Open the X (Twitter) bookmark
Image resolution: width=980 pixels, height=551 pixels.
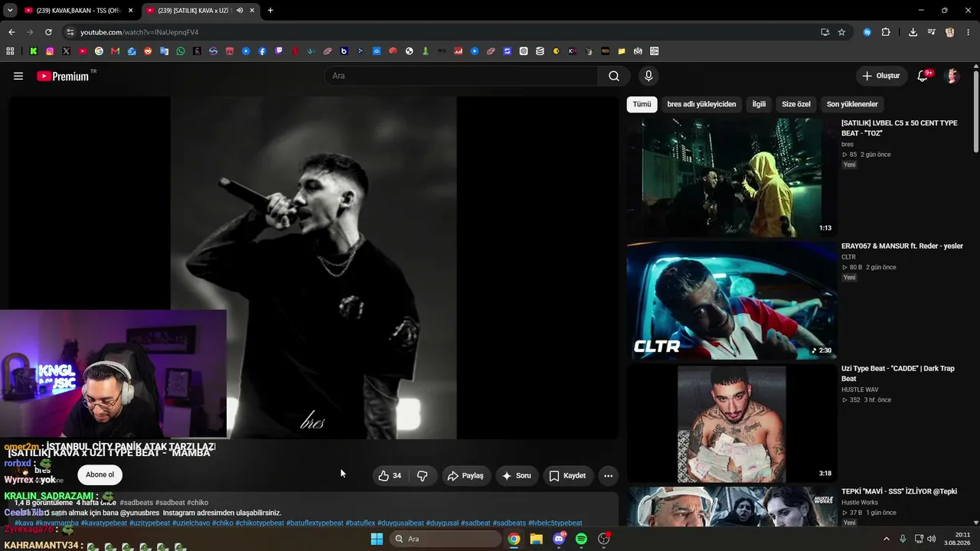(x=66, y=51)
